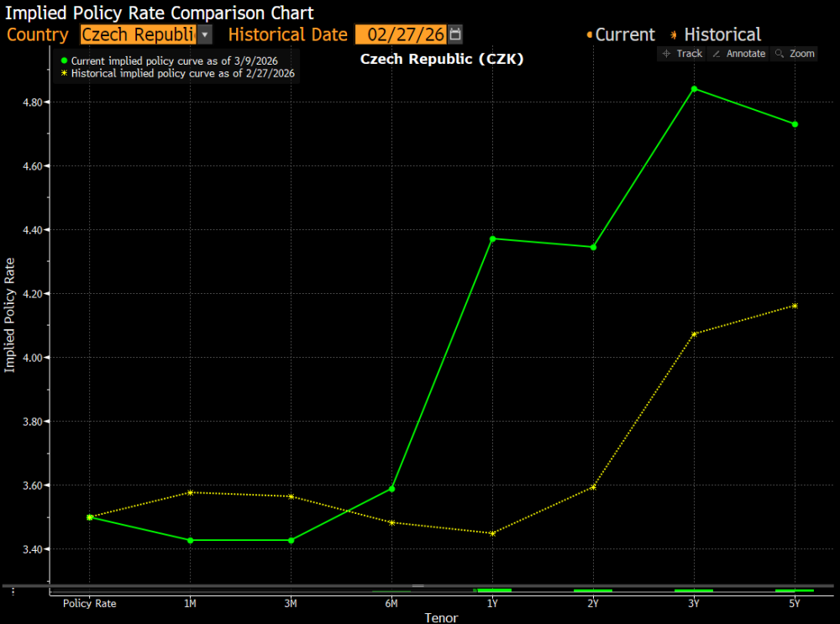The image size is (840, 624).
Task: Select the Annotate chart tool
Action: click(738, 54)
